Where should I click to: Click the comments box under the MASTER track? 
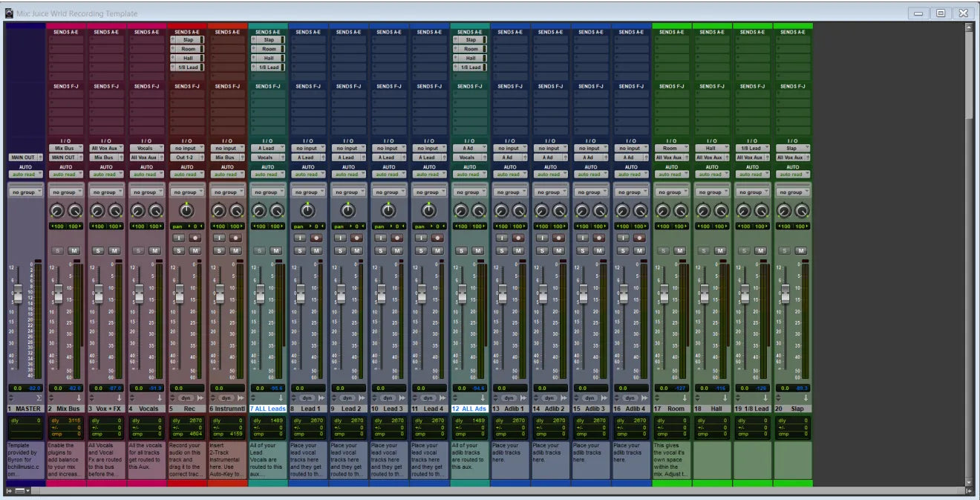click(x=25, y=459)
